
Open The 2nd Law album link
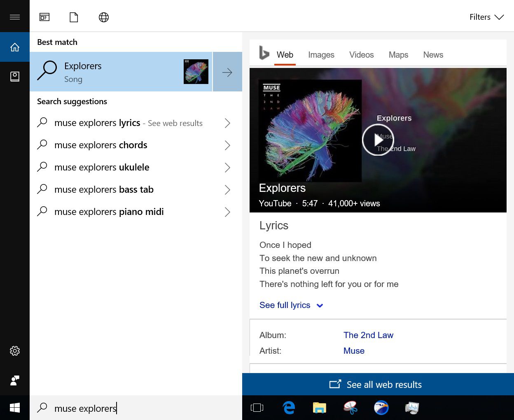point(368,335)
